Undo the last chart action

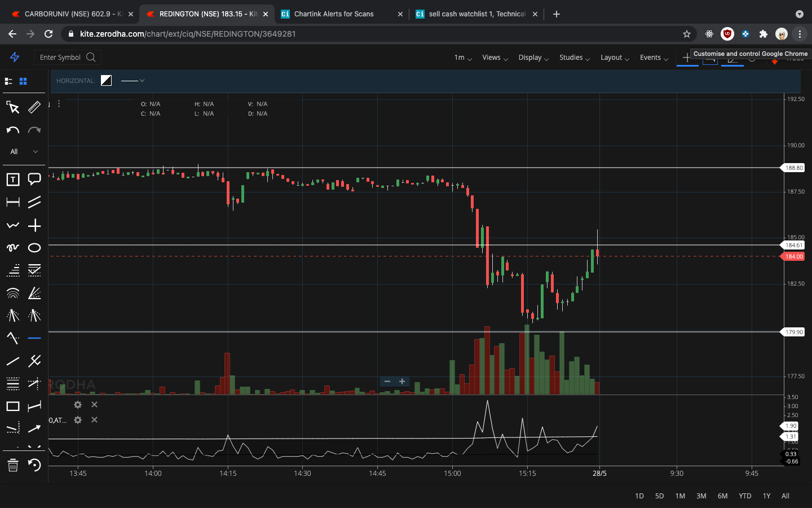click(x=12, y=130)
